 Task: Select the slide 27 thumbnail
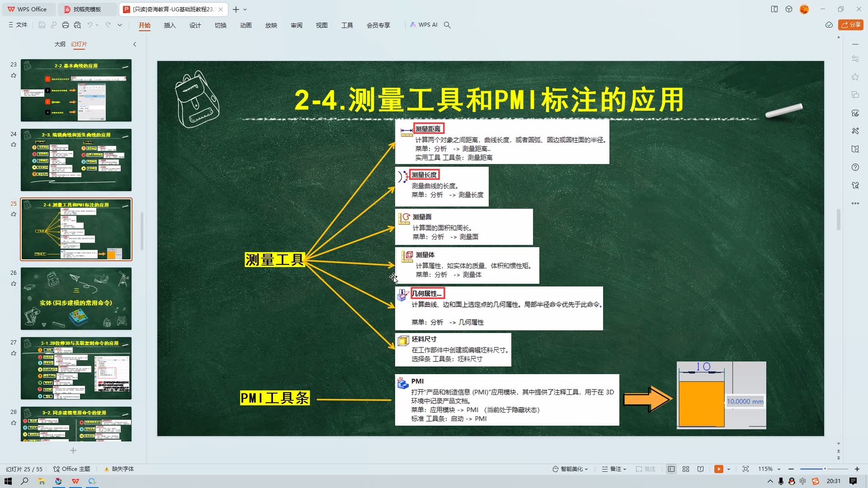(x=75, y=368)
